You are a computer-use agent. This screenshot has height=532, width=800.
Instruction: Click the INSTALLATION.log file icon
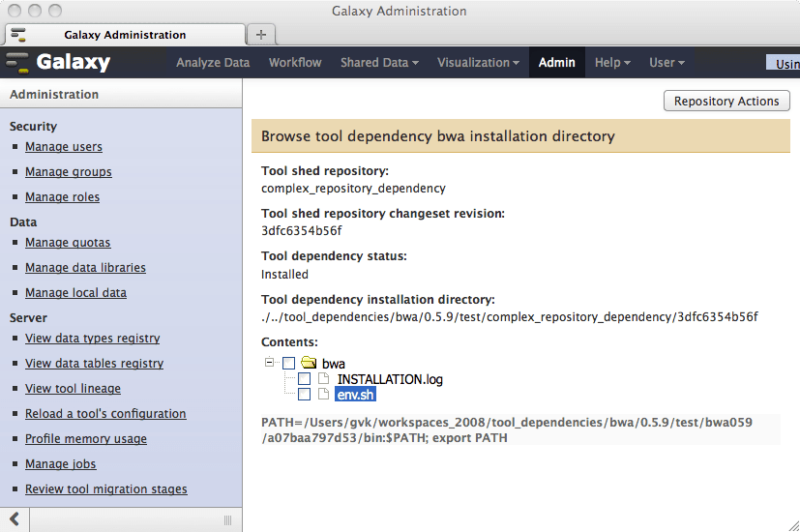[324, 379]
